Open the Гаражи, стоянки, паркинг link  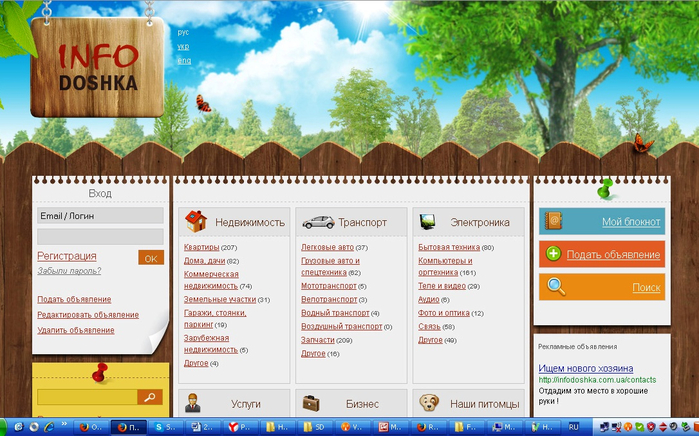pyautogui.click(x=215, y=319)
